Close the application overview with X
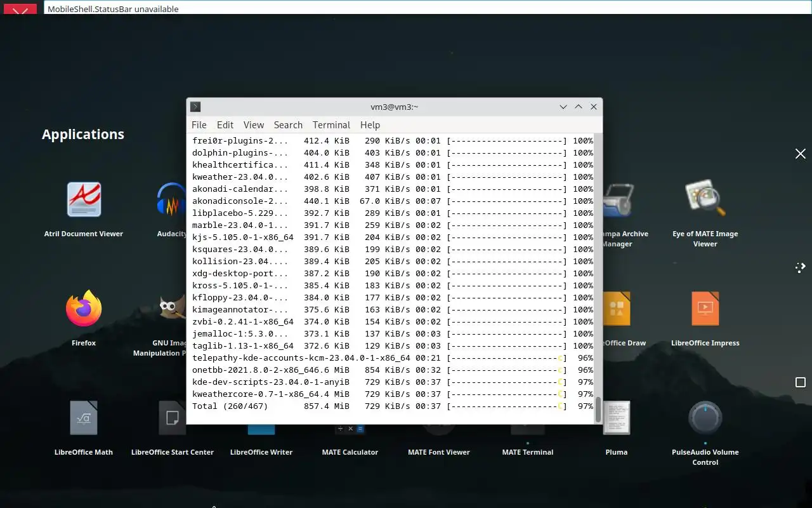812x508 pixels. click(801, 154)
